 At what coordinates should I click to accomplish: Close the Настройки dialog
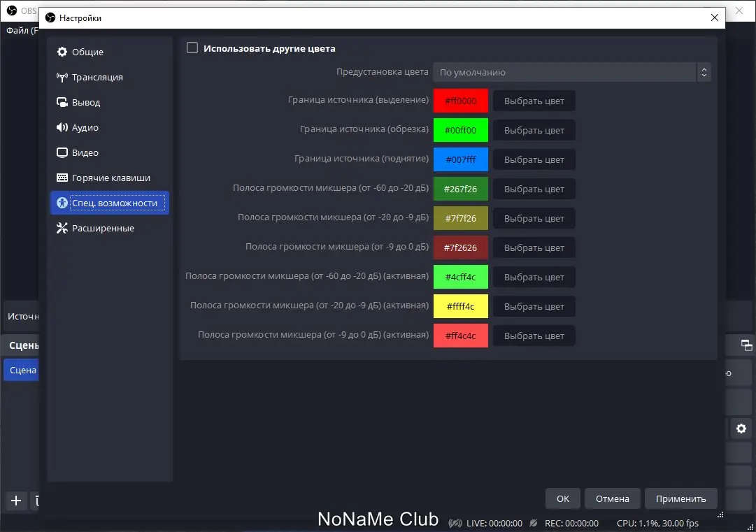click(x=715, y=18)
